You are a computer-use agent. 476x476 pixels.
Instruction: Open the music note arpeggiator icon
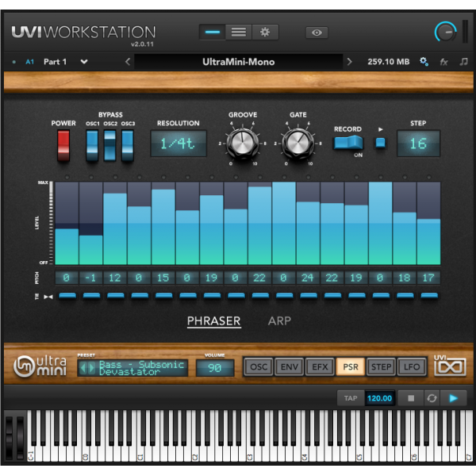(463, 61)
